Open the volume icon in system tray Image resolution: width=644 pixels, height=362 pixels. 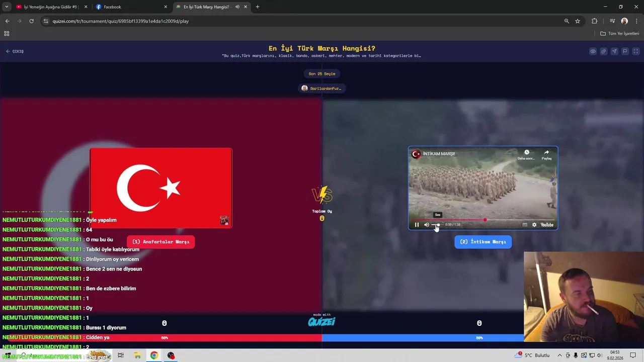coord(600,355)
